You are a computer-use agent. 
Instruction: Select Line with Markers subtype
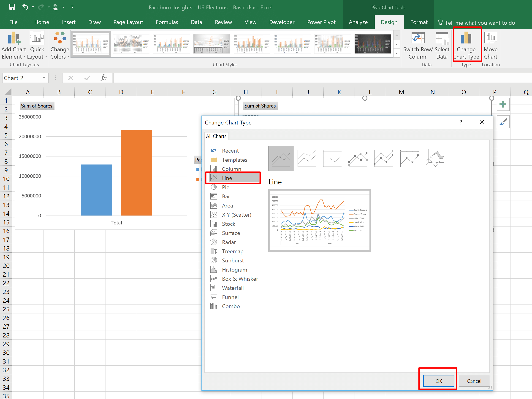pos(358,158)
